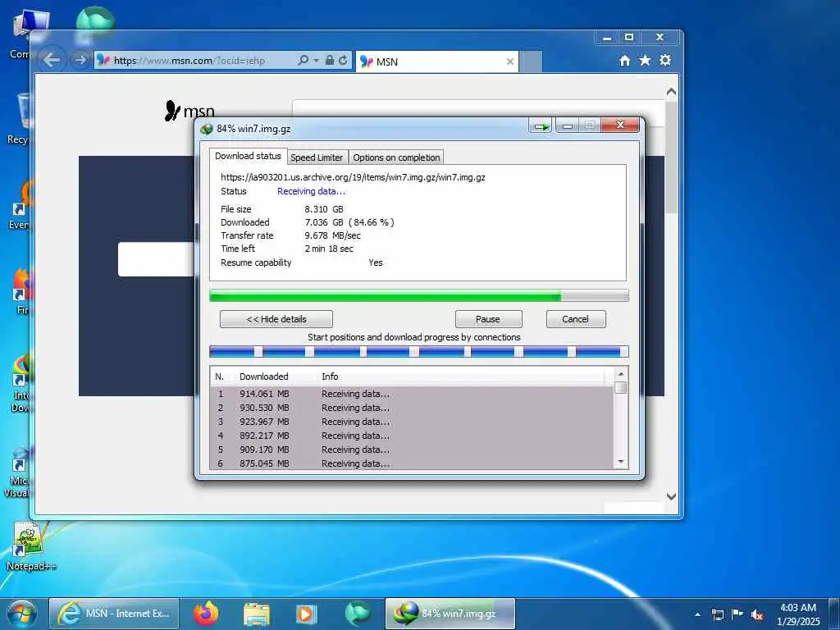Screen dimensions: 840x630
Task: Cancel the win7.img.gz download
Action: [575, 319]
